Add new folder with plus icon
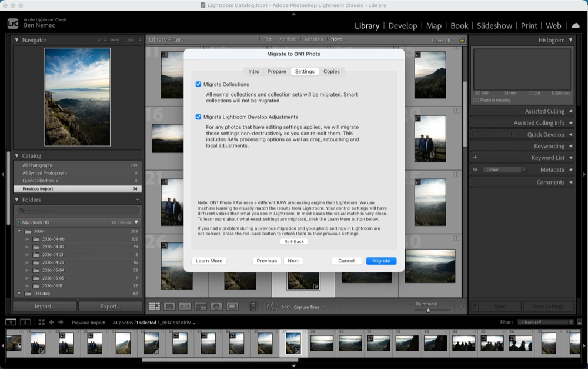The width and height of the screenshot is (588, 369). coord(138,200)
